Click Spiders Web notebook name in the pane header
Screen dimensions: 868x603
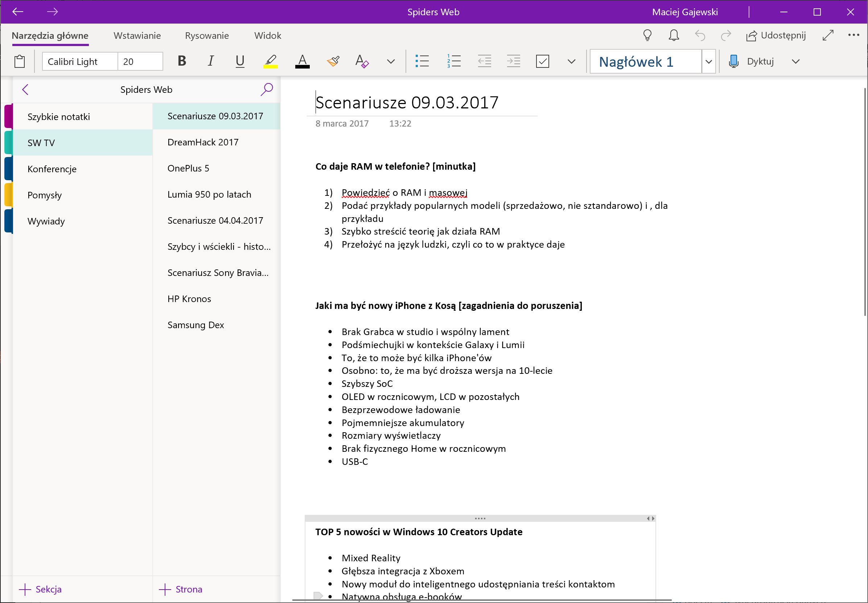[146, 90]
